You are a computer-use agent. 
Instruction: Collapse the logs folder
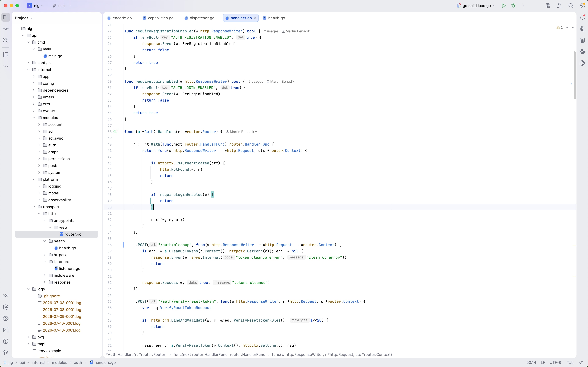28,289
